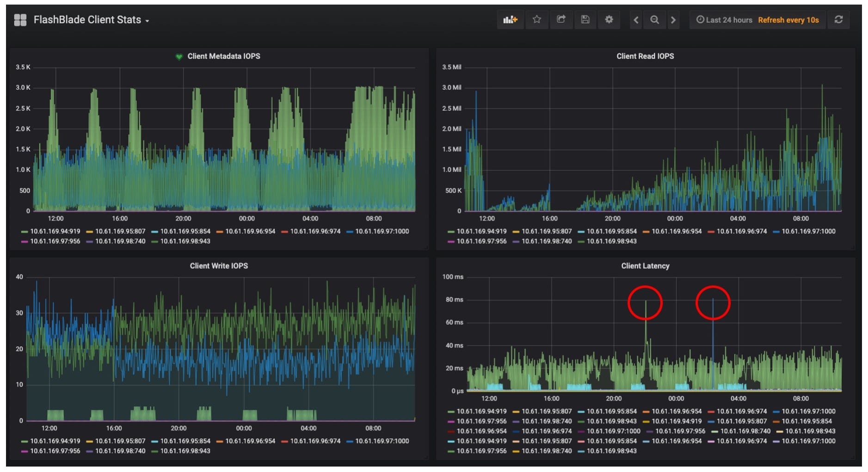Open the share dashboard icon
This screenshot has width=868, height=472.
pyautogui.click(x=561, y=20)
